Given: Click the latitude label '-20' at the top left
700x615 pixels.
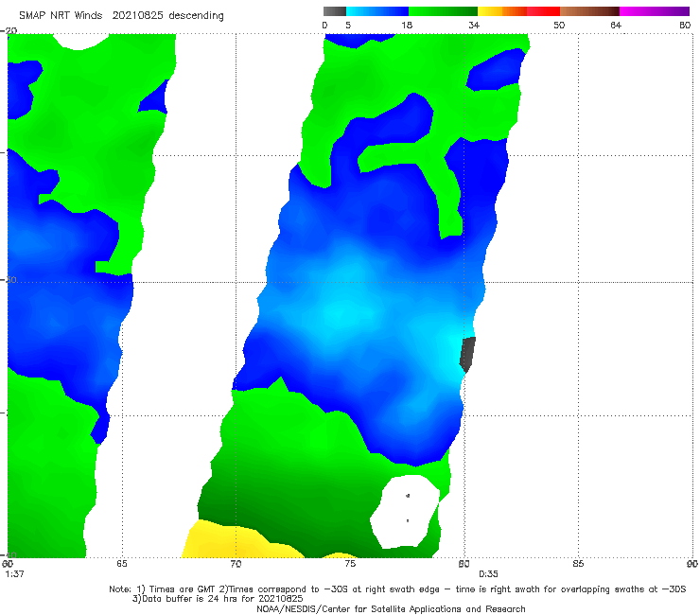Looking at the screenshot, I should [x=9, y=30].
